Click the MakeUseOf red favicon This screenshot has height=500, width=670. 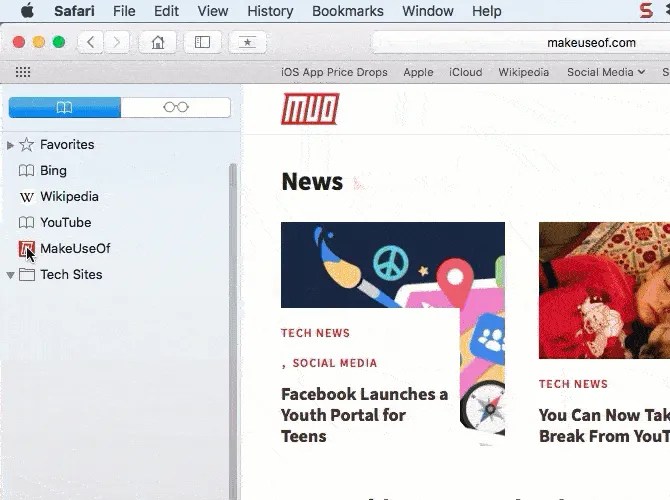[x=26, y=249]
